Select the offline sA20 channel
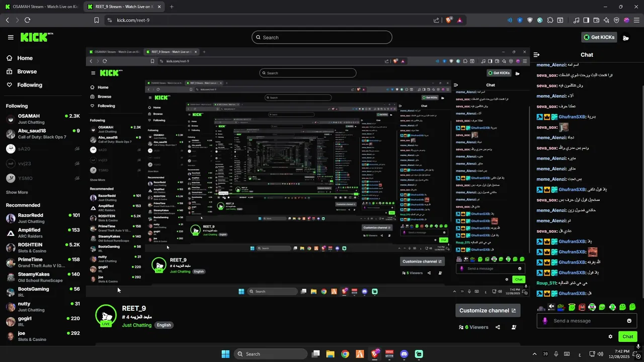Image resolution: width=644 pixels, height=362 pixels. [43, 149]
